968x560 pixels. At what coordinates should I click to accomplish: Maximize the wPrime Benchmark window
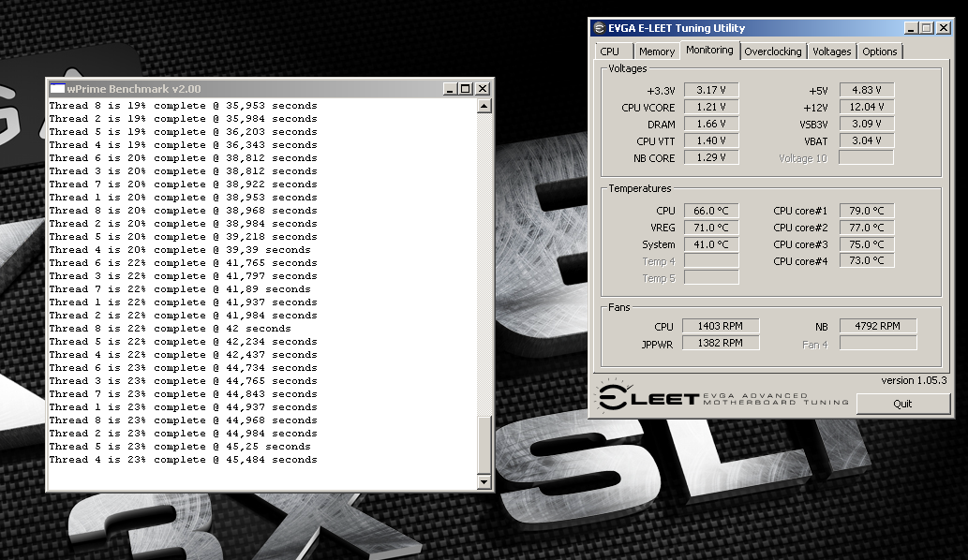(x=466, y=89)
